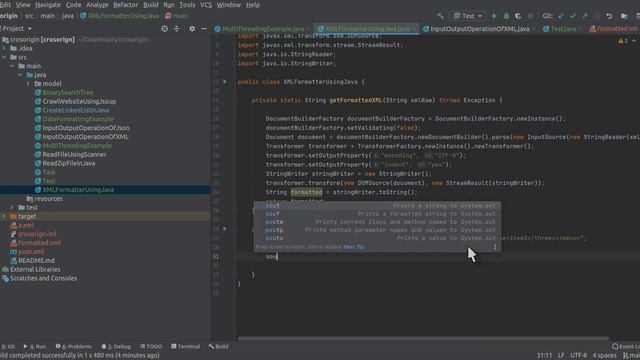640x360 pixels.
Task: Open the Code menu
Action: (73, 5)
